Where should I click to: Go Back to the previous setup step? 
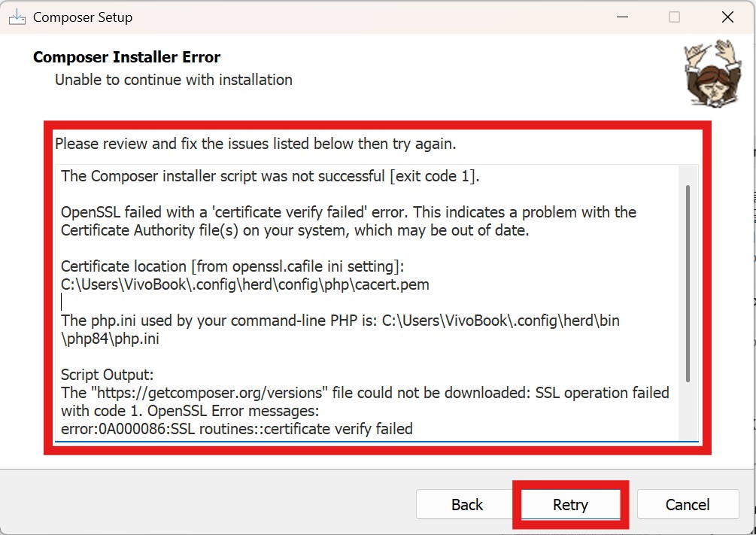(x=466, y=504)
